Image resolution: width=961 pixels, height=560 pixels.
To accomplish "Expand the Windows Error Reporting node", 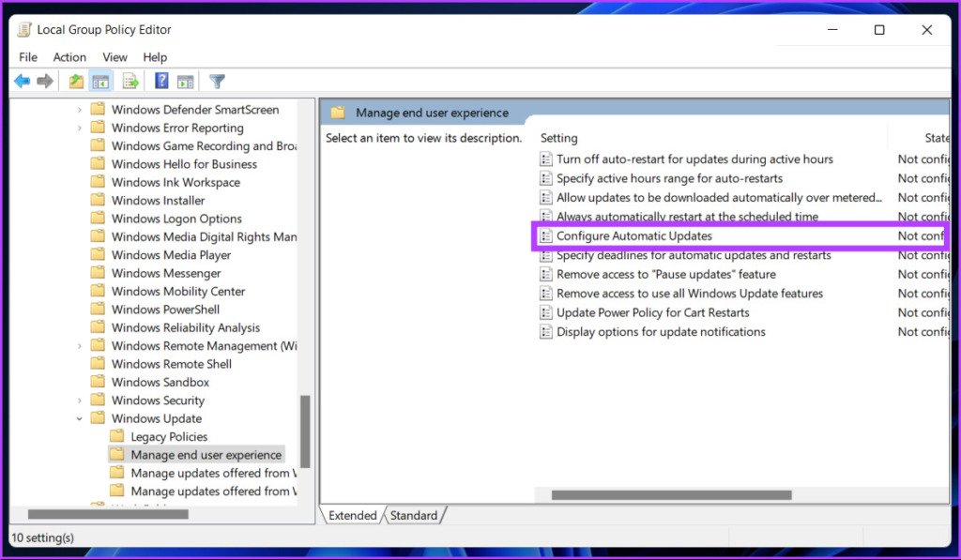I will click(80, 129).
